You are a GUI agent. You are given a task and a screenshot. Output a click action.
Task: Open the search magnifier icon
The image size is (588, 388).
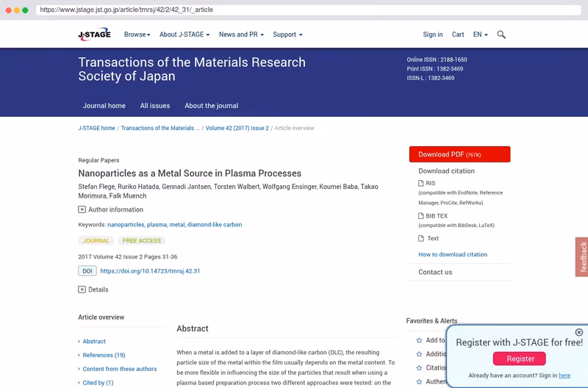[501, 35]
